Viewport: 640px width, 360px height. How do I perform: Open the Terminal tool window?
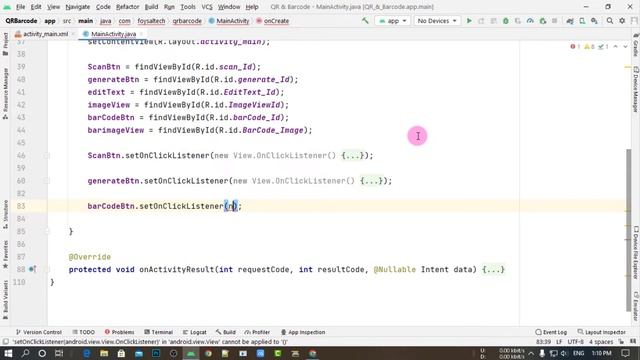[158, 332]
